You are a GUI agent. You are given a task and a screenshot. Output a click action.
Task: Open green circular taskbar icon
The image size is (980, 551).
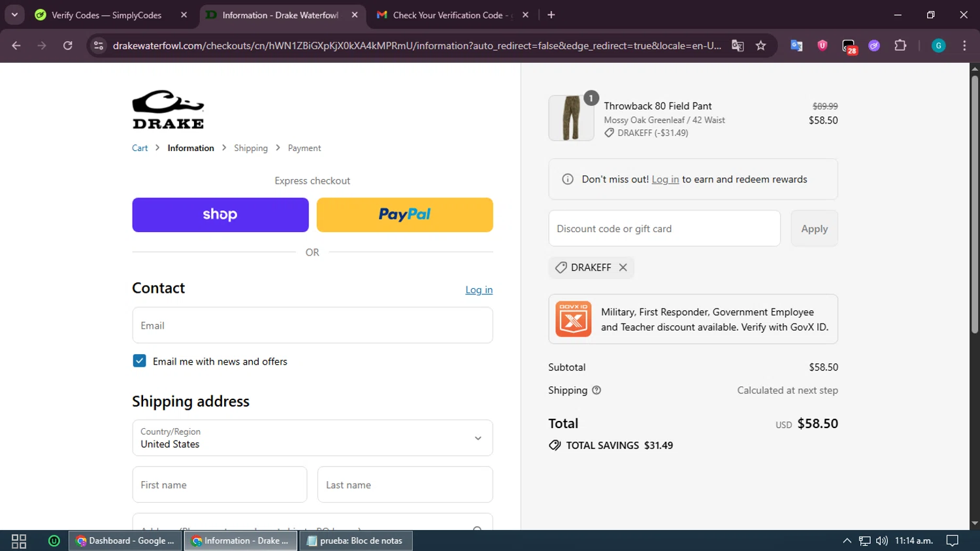tap(54, 541)
